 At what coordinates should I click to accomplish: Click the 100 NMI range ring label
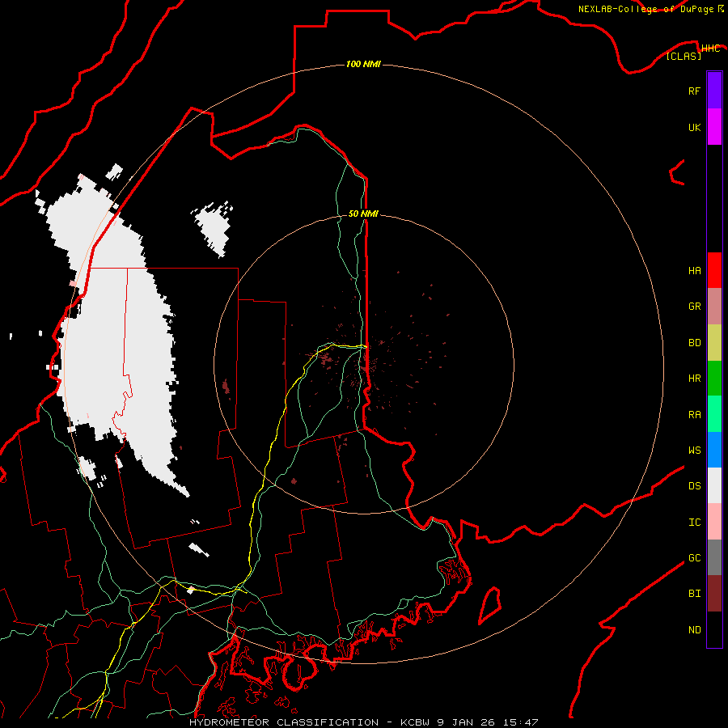pos(363,64)
